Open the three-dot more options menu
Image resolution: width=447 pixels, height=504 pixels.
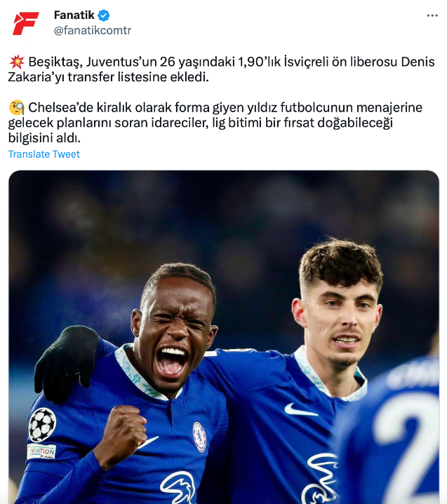click(x=432, y=15)
